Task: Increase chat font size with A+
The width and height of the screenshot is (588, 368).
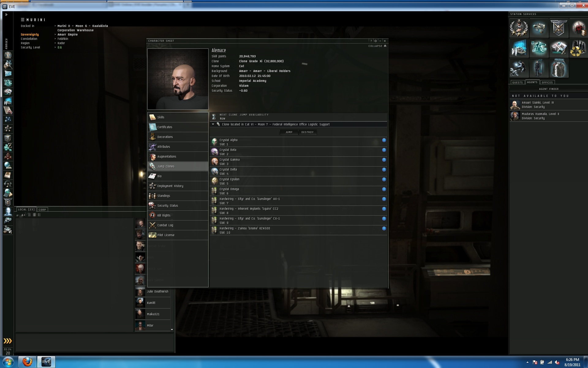Action: pyautogui.click(x=23, y=215)
